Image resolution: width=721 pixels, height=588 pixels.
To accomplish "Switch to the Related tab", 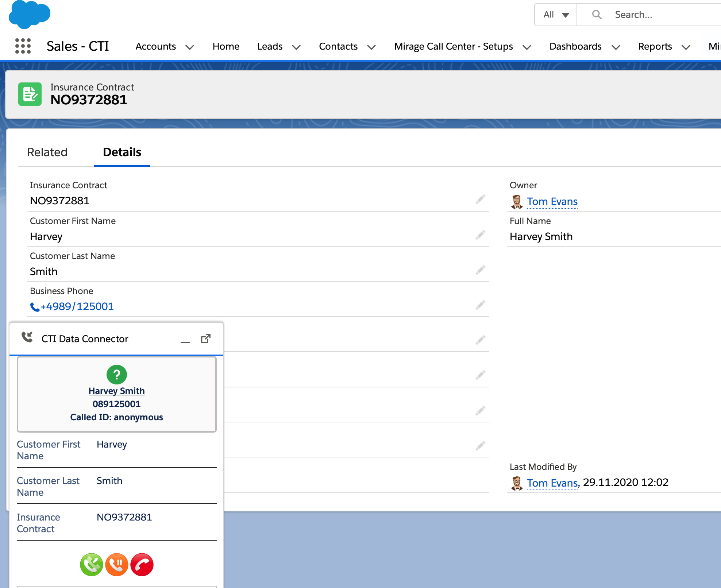I will coord(47,152).
